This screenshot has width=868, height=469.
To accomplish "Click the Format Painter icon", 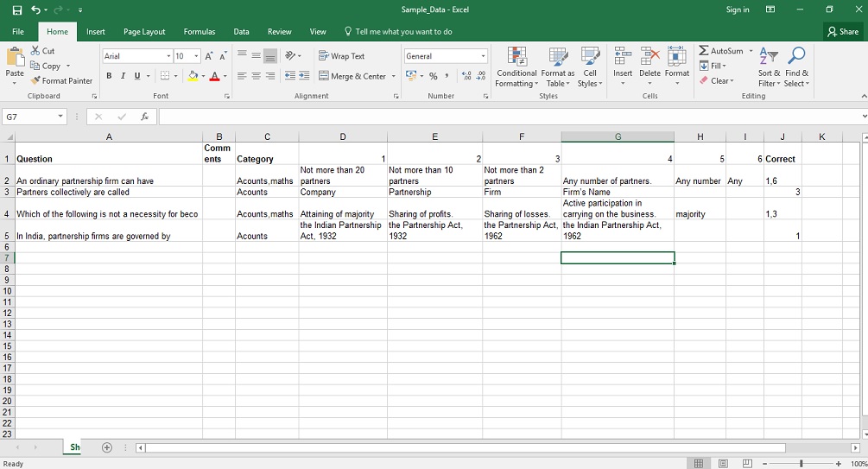I will point(35,81).
